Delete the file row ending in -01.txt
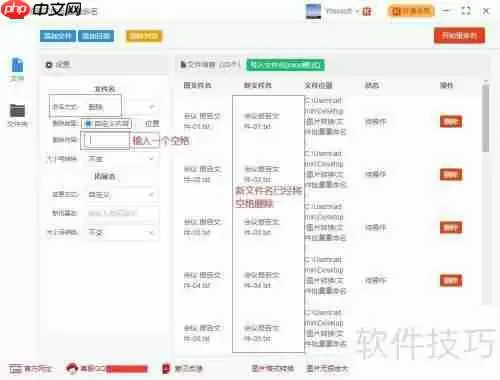Screen dimensions: 500x380 (x=451, y=122)
